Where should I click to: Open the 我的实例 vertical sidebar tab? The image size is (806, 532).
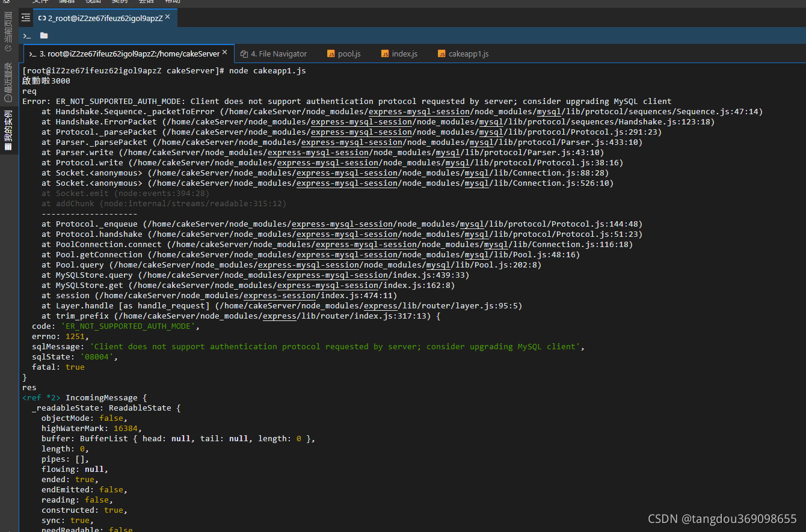coord(8,130)
